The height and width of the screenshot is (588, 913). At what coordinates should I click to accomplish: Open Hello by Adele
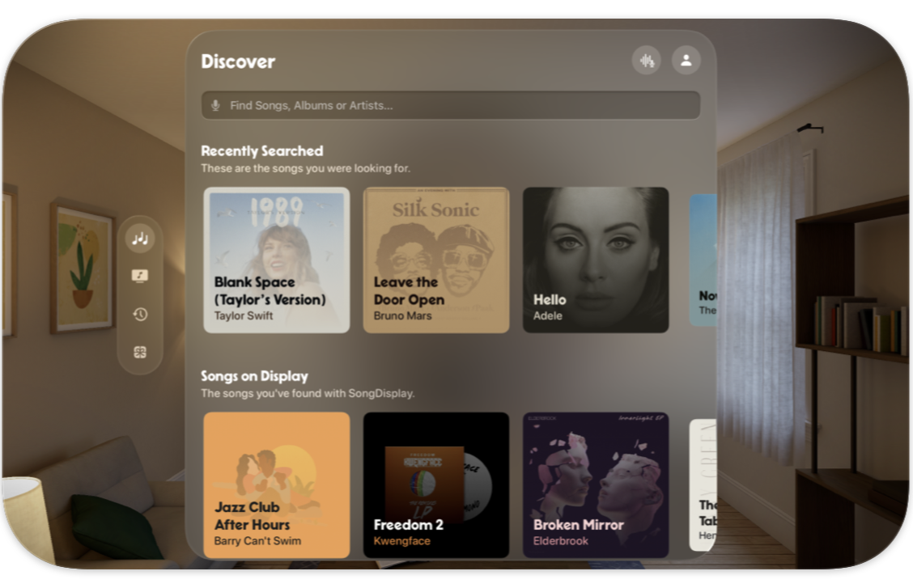(597, 259)
